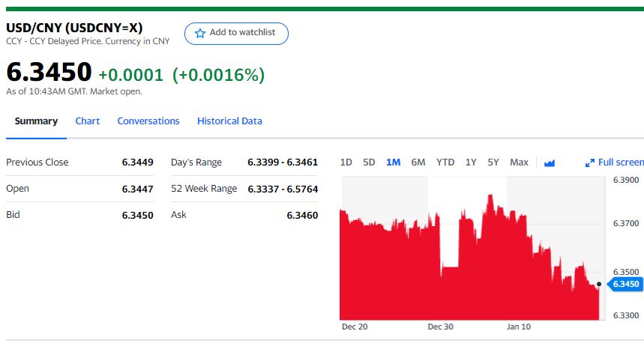Show the 1Y chart range
Image resolution: width=644 pixels, height=343 pixels.
[471, 162]
